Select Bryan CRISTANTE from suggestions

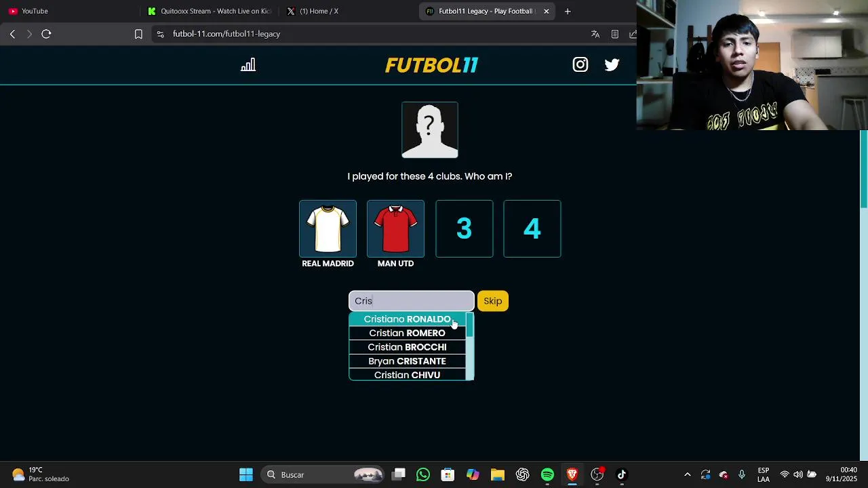[407, 361]
